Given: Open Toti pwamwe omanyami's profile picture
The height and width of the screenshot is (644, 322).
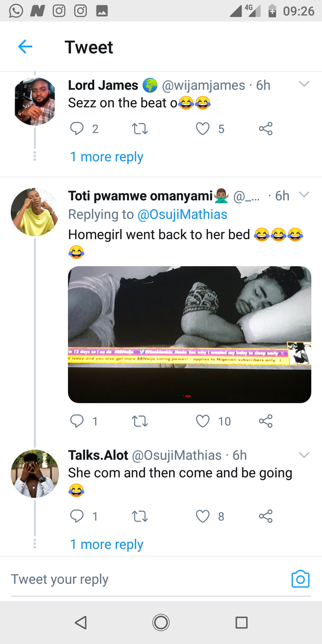Looking at the screenshot, I should click(34, 212).
